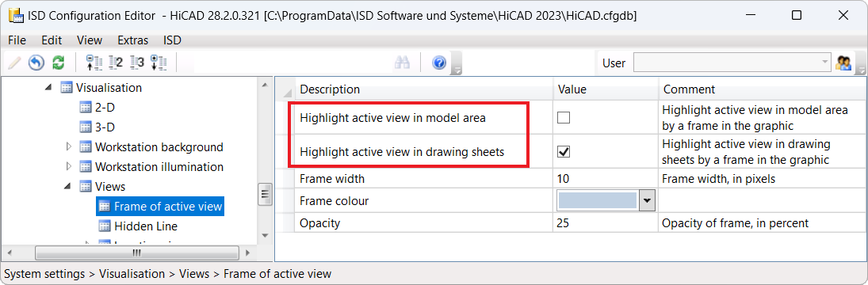This screenshot has height=285, width=868.
Task: Show tree level 2 icon
Action: click(117, 63)
